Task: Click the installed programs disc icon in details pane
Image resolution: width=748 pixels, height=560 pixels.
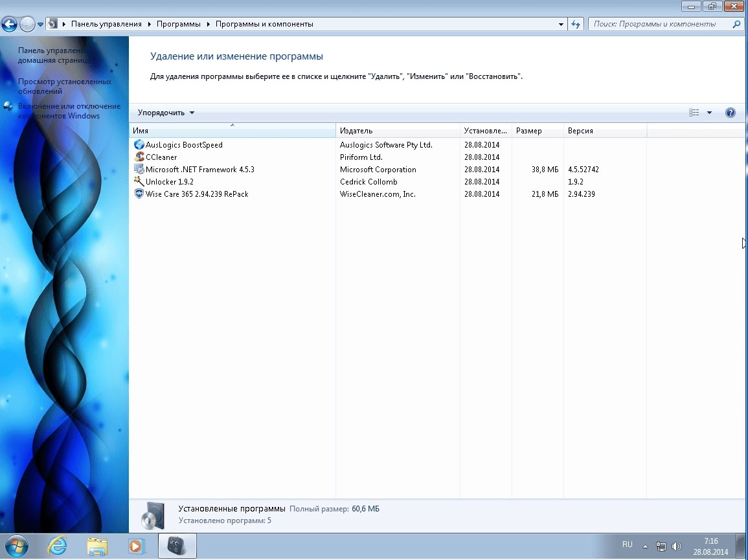Action: click(153, 515)
